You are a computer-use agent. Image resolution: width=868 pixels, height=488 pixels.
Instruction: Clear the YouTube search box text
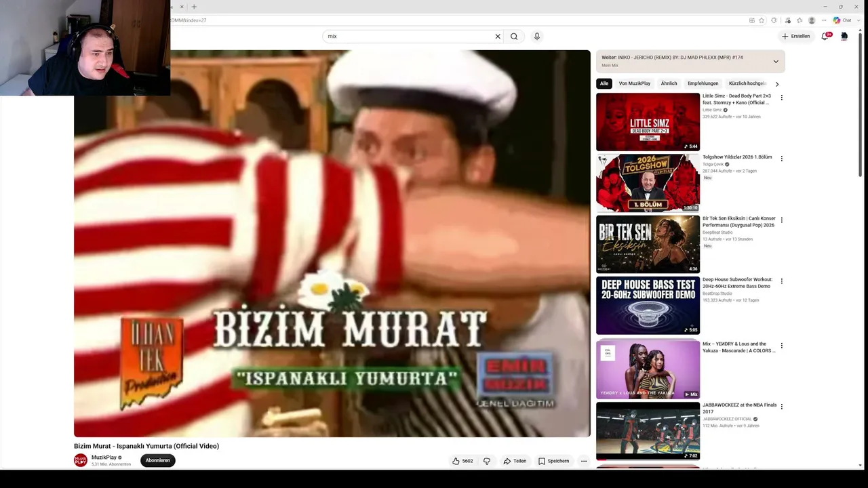click(498, 37)
